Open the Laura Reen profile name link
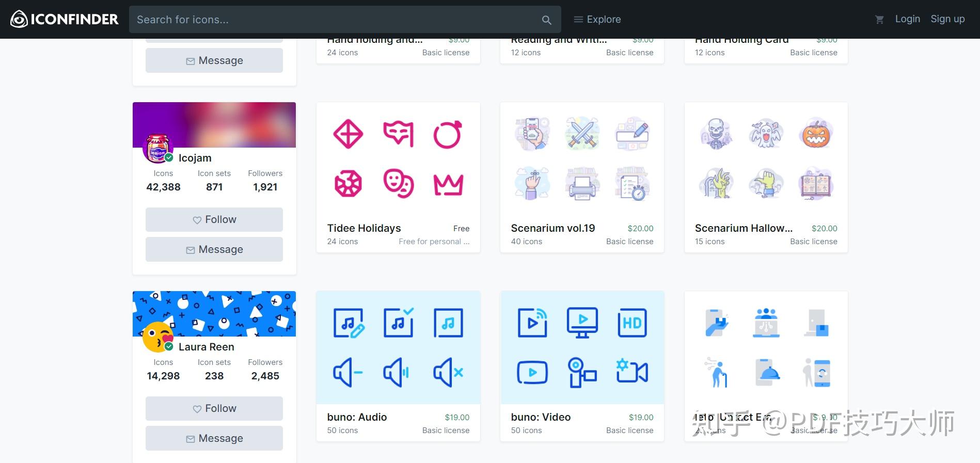Screen dimensions: 980x463 coord(207,347)
